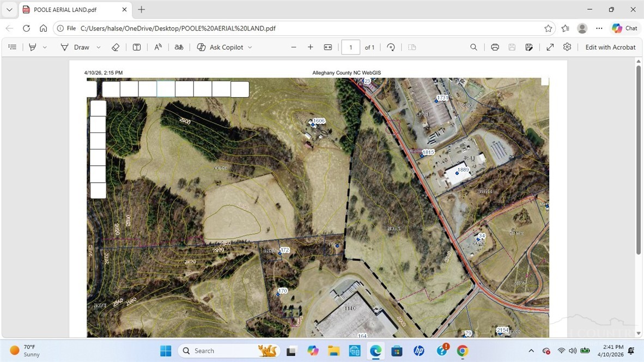This screenshot has height=362, width=644.
Task: Click the Read aloud icon
Action: pos(158,47)
